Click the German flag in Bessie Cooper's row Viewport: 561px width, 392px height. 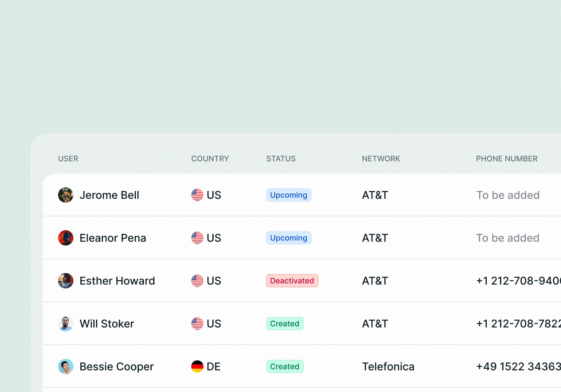(197, 366)
